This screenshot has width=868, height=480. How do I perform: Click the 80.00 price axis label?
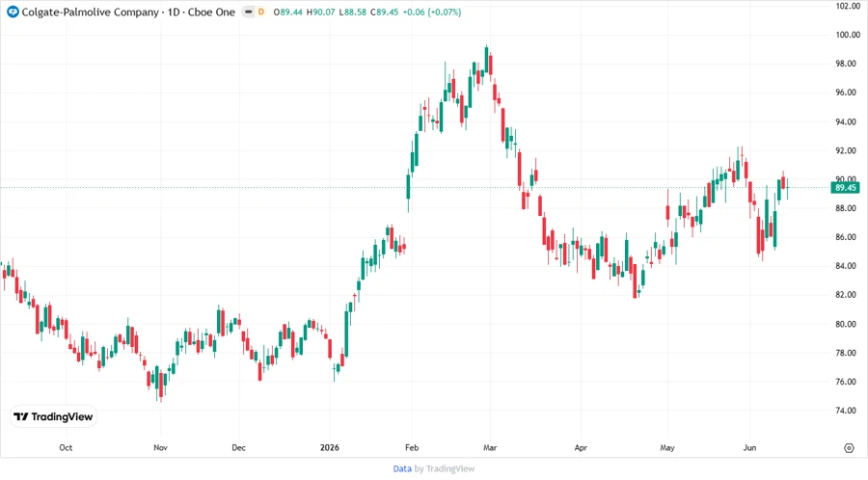[x=845, y=324]
